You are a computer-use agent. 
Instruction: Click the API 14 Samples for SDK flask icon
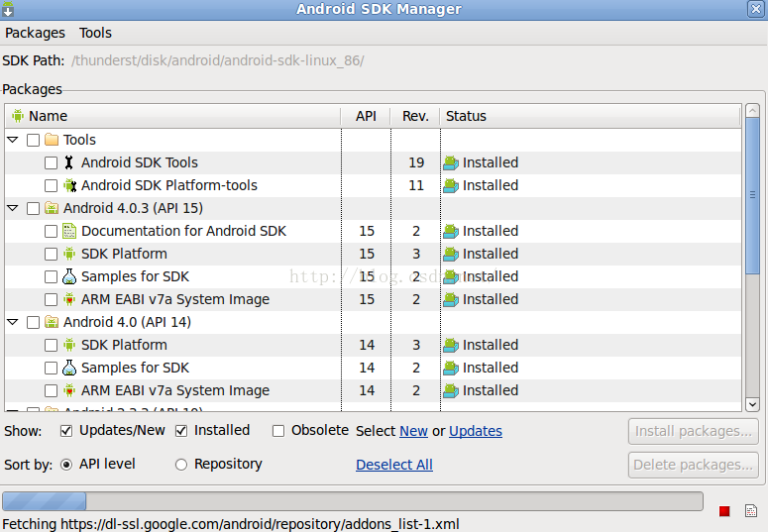click(69, 368)
